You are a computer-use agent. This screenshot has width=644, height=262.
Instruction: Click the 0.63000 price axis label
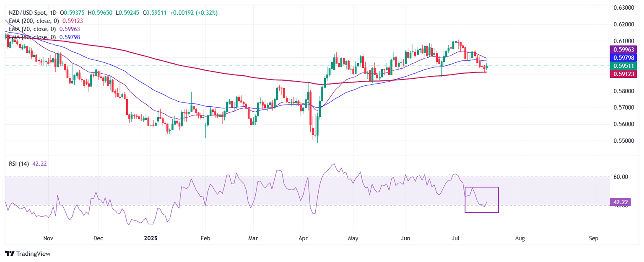click(x=623, y=8)
